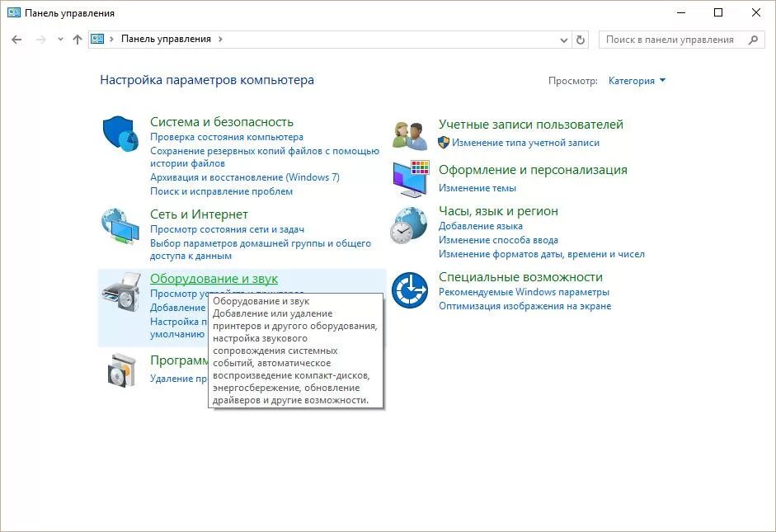The width and height of the screenshot is (776, 532).
Task: Open Сеть и Интернет category
Action: coord(199,214)
